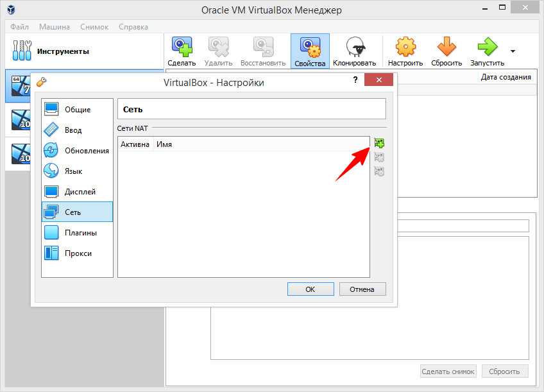
Task: Click the Сделать snapshot toolbar icon
Action: pyautogui.click(x=182, y=51)
